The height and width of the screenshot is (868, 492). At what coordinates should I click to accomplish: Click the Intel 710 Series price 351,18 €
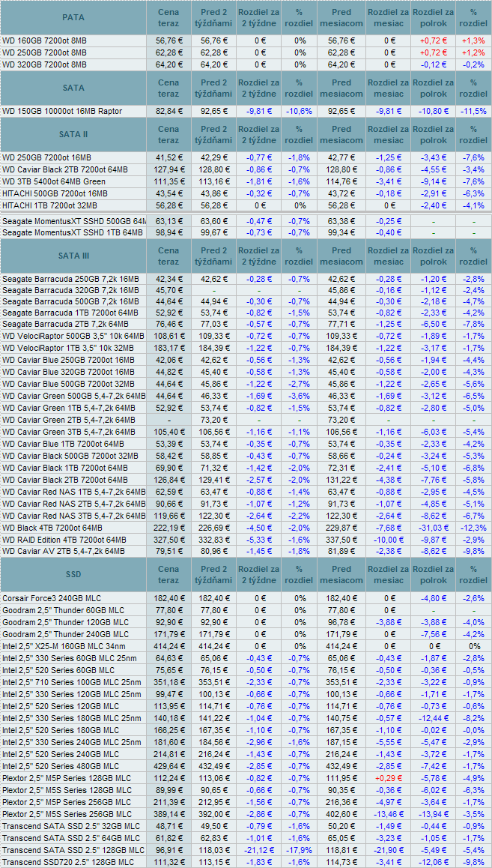[169, 683]
